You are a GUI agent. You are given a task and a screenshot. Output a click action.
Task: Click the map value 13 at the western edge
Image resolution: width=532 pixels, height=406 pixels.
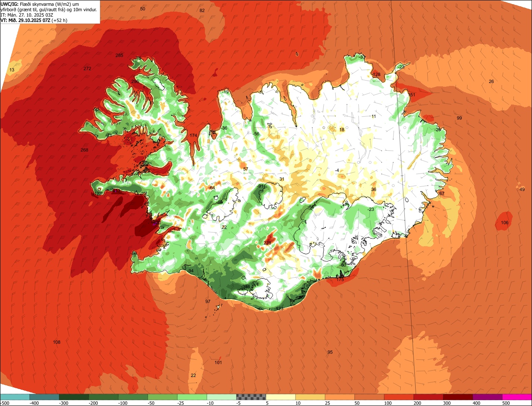pyautogui.click(x=12, y=70)
